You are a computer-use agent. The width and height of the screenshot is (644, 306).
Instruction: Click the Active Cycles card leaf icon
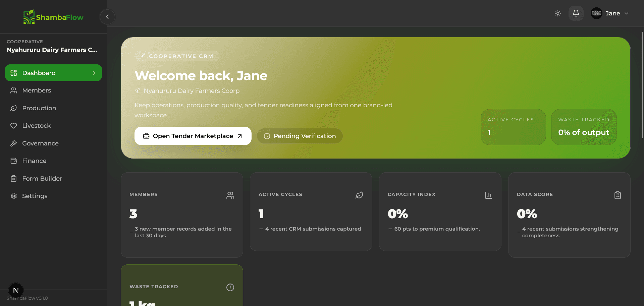point(359,195)
